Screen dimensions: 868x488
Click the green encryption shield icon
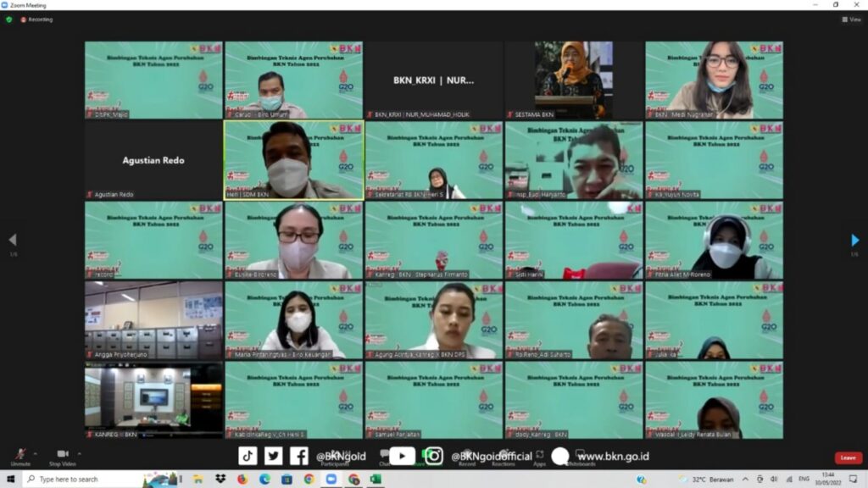(x=8, y=19)
